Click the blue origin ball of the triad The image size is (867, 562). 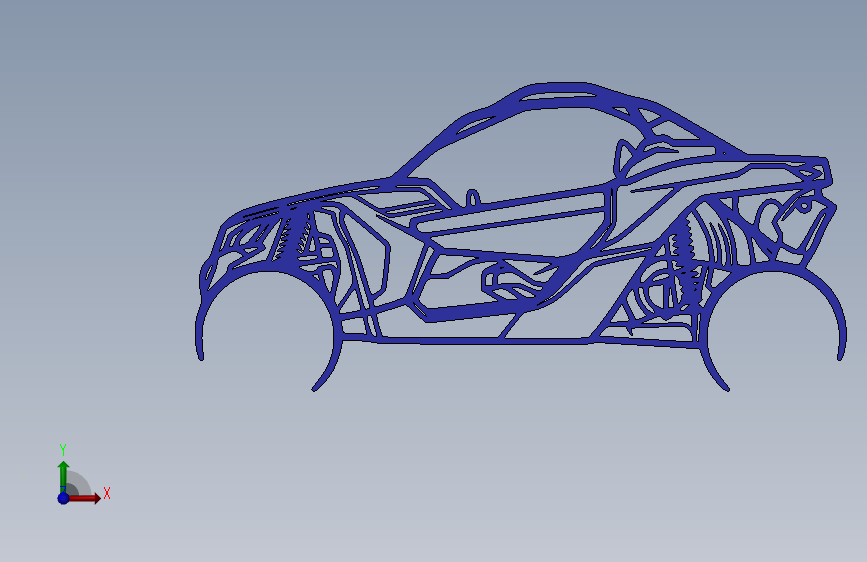tap(64, 498)
